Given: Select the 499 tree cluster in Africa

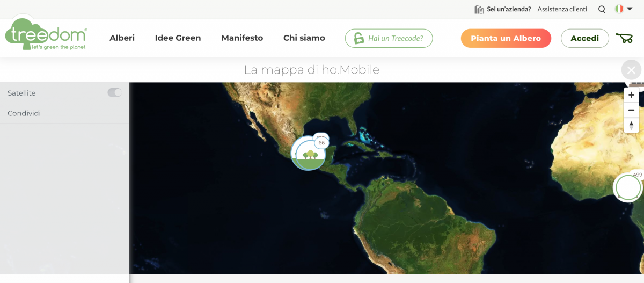Looking at the screenshot, I should [628, 187].
